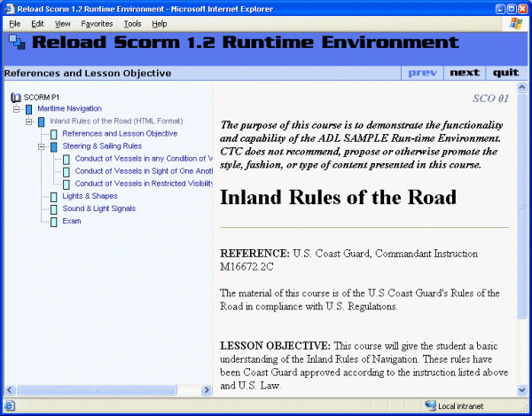Collapse the Maritime Navigation tree node

16,109
